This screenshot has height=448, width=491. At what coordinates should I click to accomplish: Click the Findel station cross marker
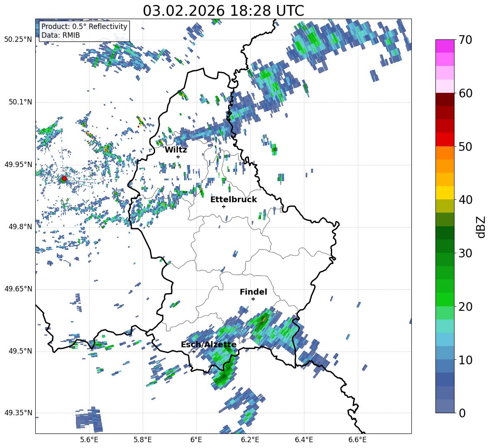253,299
